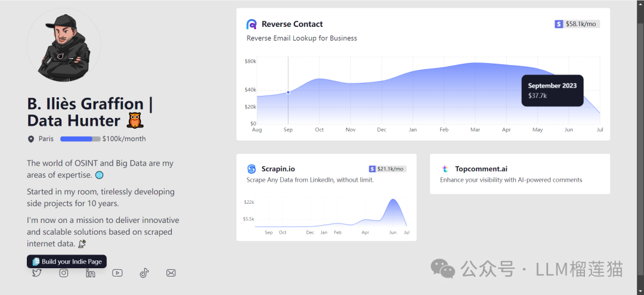Click the email envelope icon
Viewport: 644px width, 295px height.
(x=171, y=273)
